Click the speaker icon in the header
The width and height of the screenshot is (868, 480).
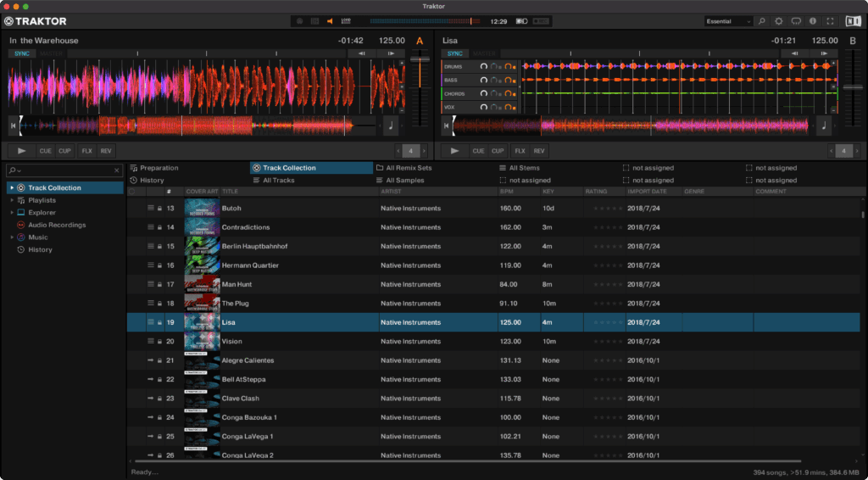point(330,21)
